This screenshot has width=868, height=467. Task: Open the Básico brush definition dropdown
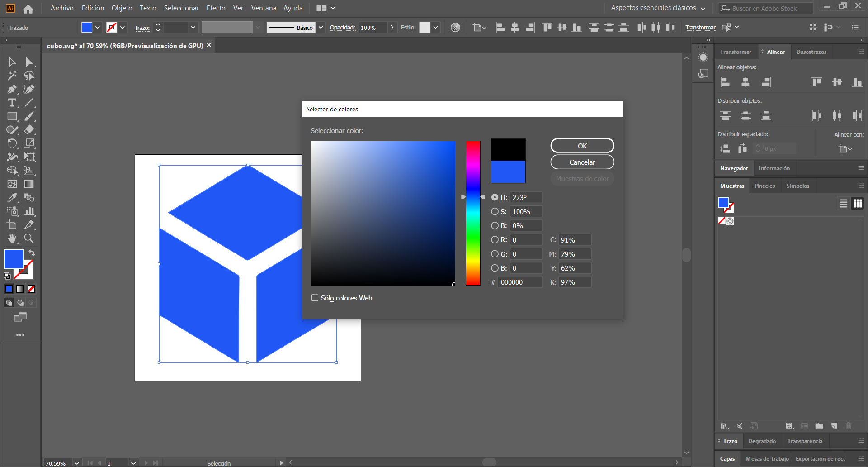coord(321,27)
